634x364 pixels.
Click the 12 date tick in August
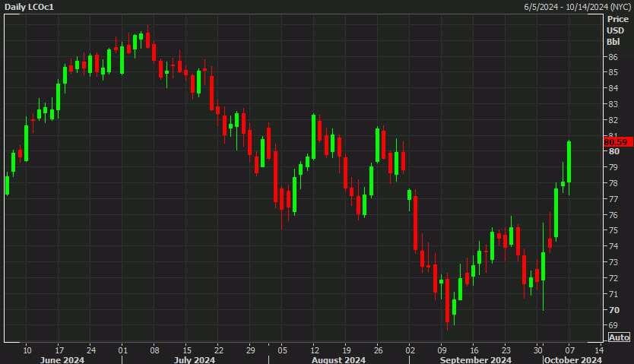[315, 350]
